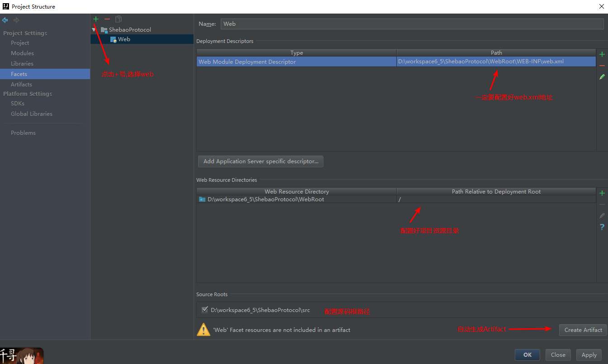Click the Type column header
This screenshot has height=364, width=608.
pyautogui.click(x=297, y=53)
